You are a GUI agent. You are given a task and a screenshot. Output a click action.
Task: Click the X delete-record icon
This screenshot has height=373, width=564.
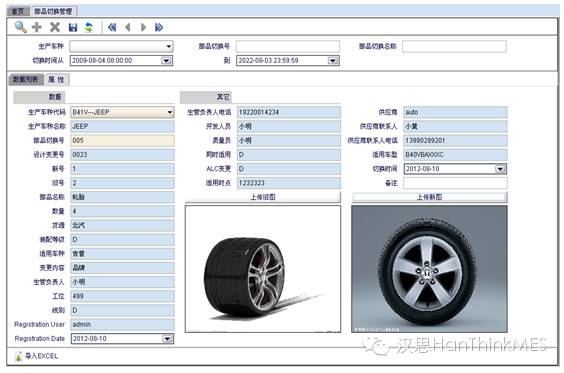(55, 27)
